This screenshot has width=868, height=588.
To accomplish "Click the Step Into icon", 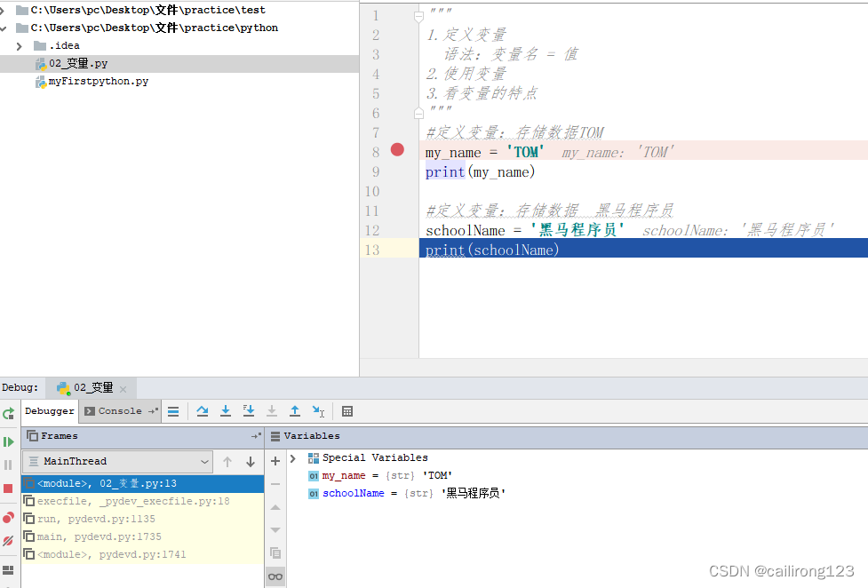I will click(x=226, y=410).
